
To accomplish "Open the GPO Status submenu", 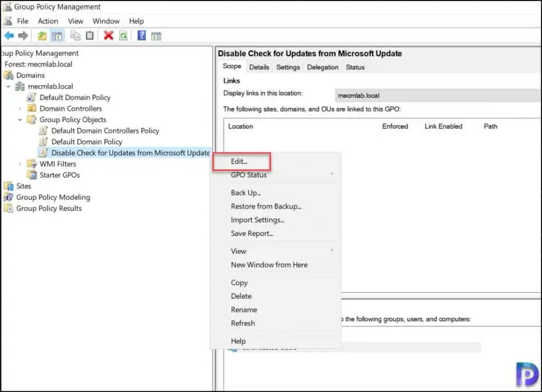I will pyautogui.click(x=275, y=175).
